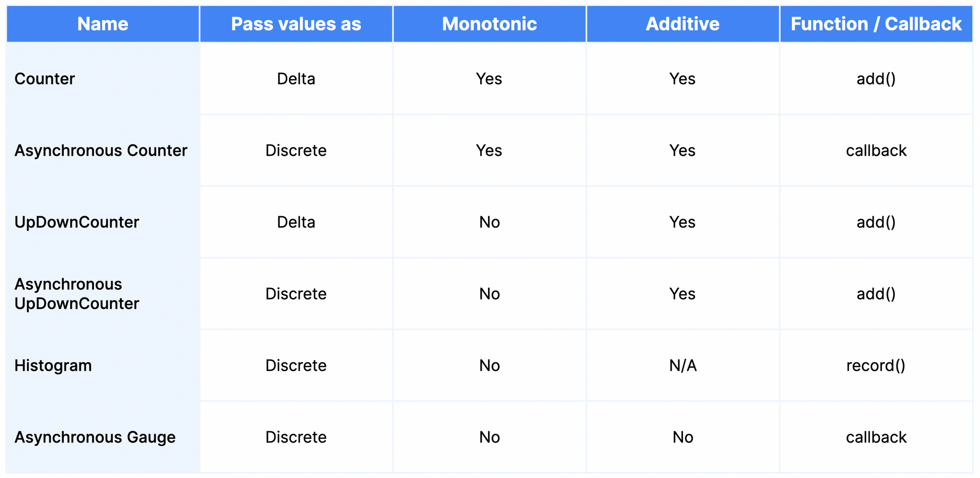Click the Name column header

(x=102, y=24)
